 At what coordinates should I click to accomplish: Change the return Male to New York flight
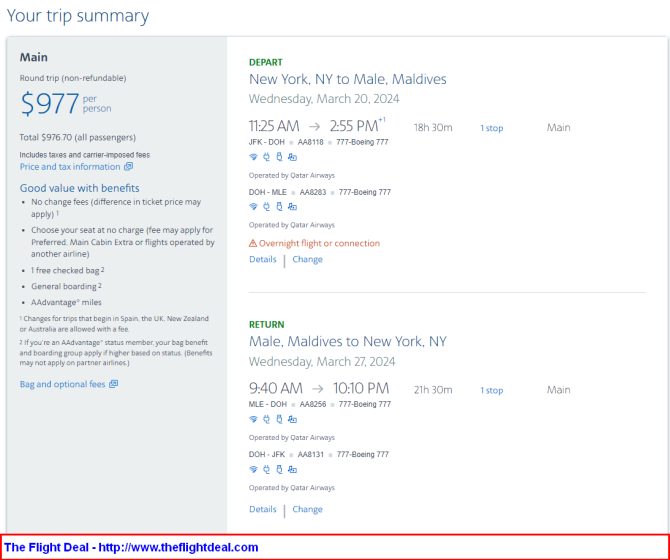(308, 509)
